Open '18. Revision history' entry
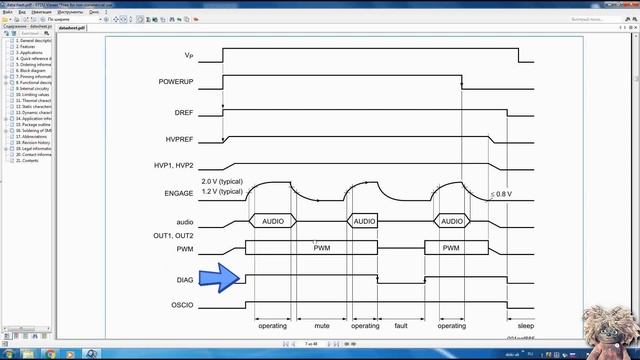The width and height of the screenshot is (640, 360). click(x=33, y=142)
